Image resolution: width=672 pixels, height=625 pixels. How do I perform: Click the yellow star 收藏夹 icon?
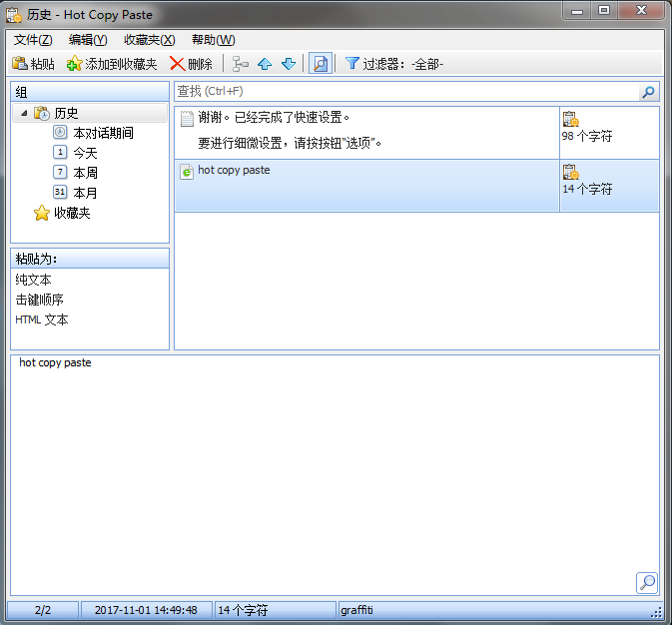(x=42, y=213)
